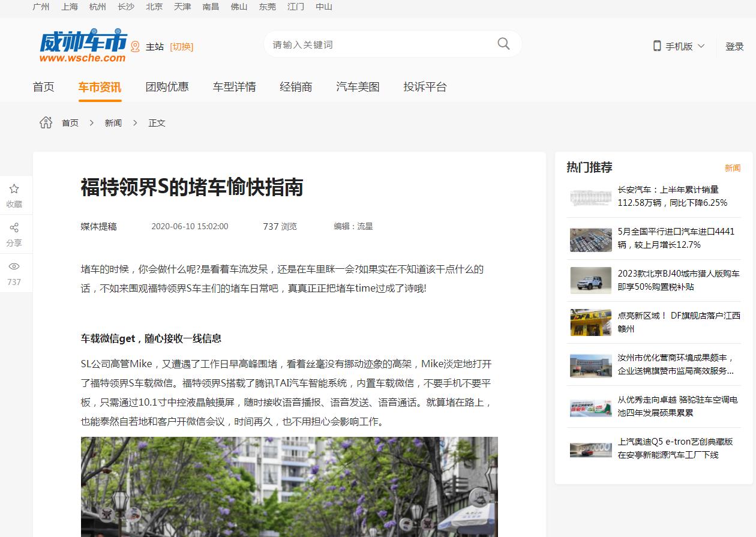Open the 汽车美图 navigation tab
The width and height of the screenshot is (756, 537).
pyautogui.click(x=358, y=87)
